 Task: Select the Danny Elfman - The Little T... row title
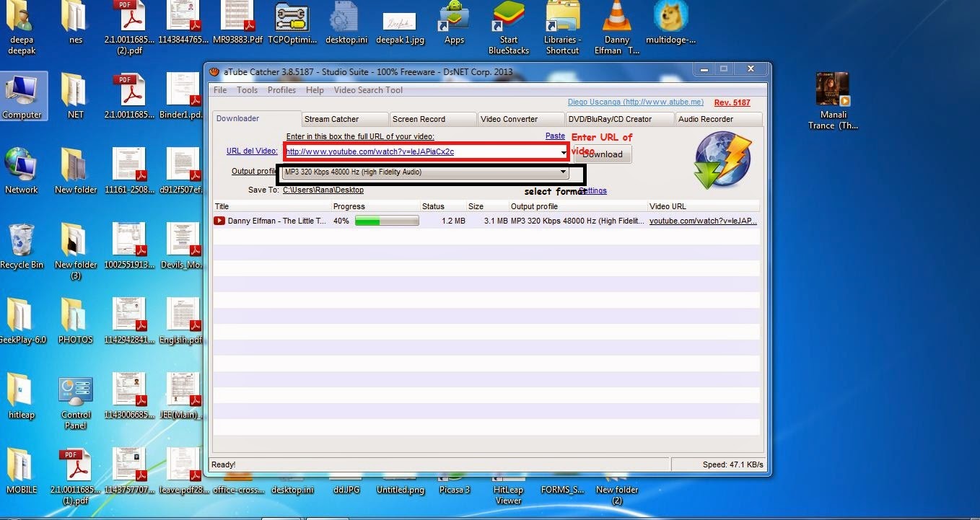[x=276, y=221]
